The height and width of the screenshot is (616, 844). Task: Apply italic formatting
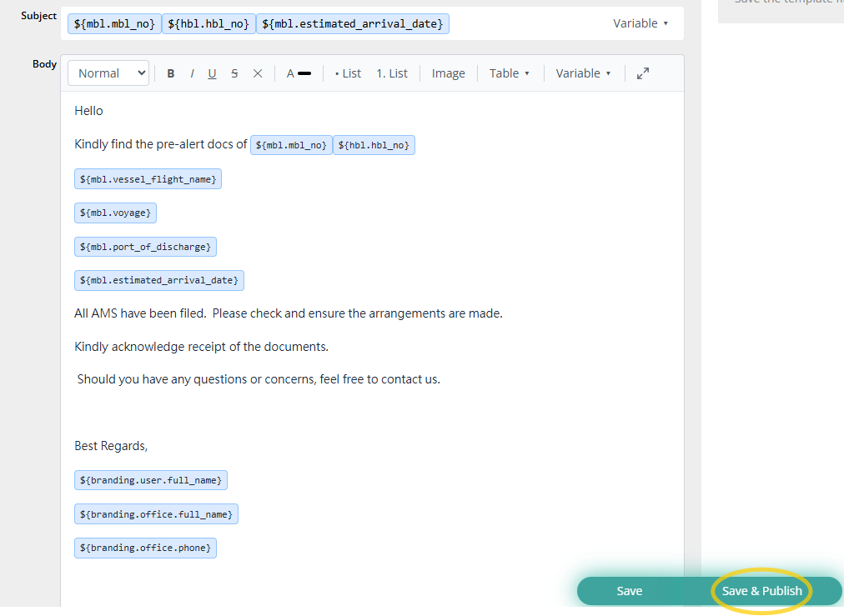[x=192, y=73]
